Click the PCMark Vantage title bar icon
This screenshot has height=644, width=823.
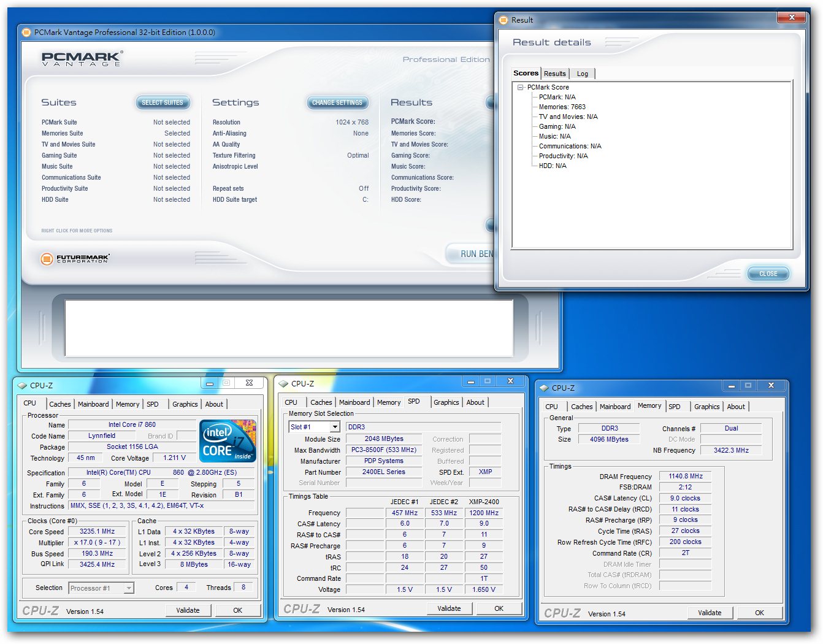(x=26, y=33)
